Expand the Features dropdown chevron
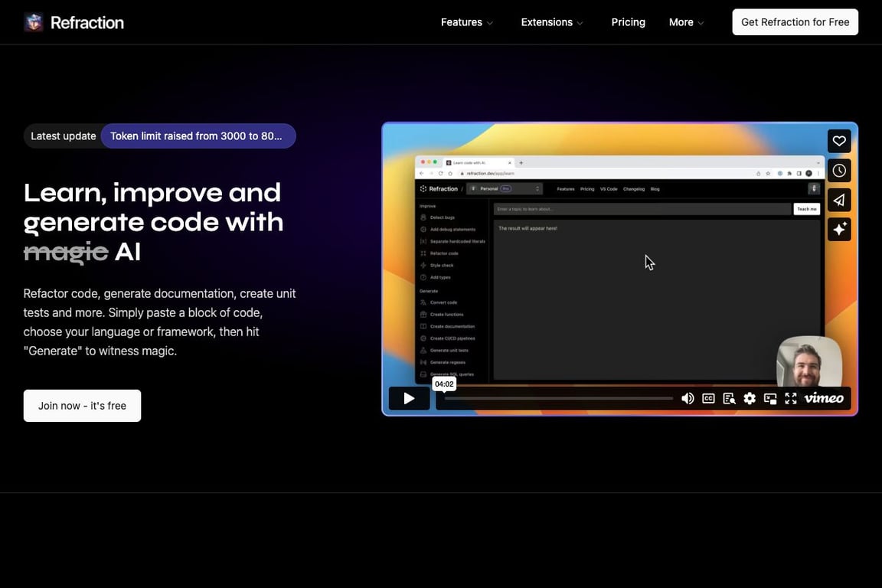Image resolution: width=882 pixels, height=588 pixels. [x=490, y=23]
